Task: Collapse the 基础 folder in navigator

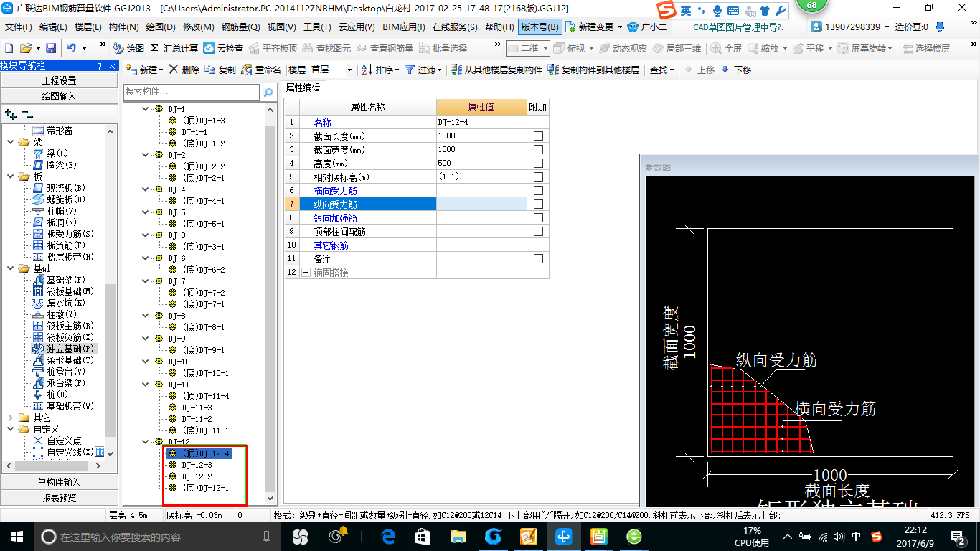Action: point(11,268)
